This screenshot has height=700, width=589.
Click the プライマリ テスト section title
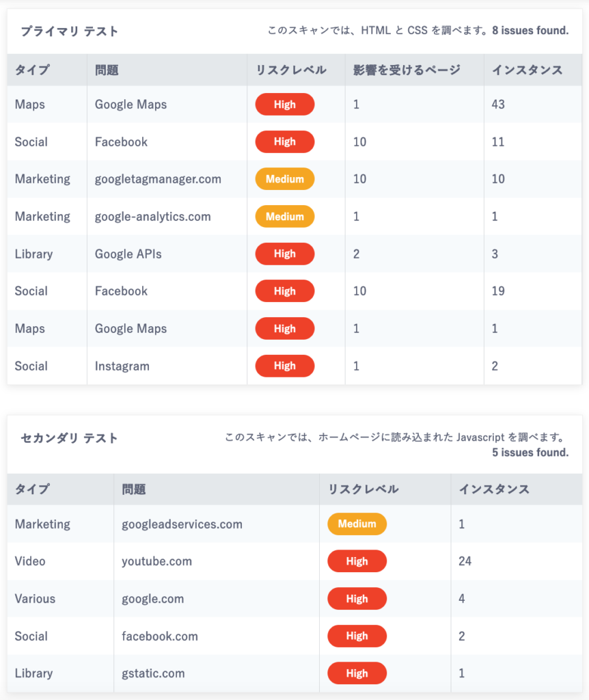(x=70, y=31)
